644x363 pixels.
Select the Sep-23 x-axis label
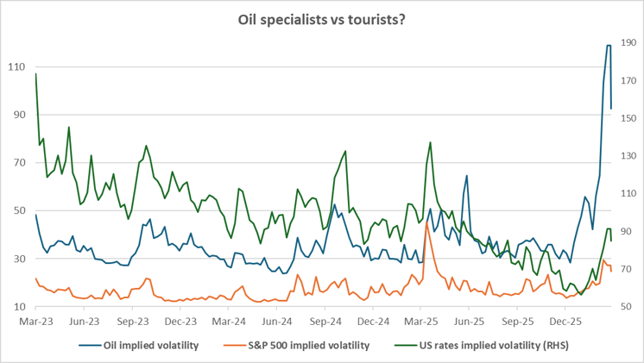click(131, 320)
